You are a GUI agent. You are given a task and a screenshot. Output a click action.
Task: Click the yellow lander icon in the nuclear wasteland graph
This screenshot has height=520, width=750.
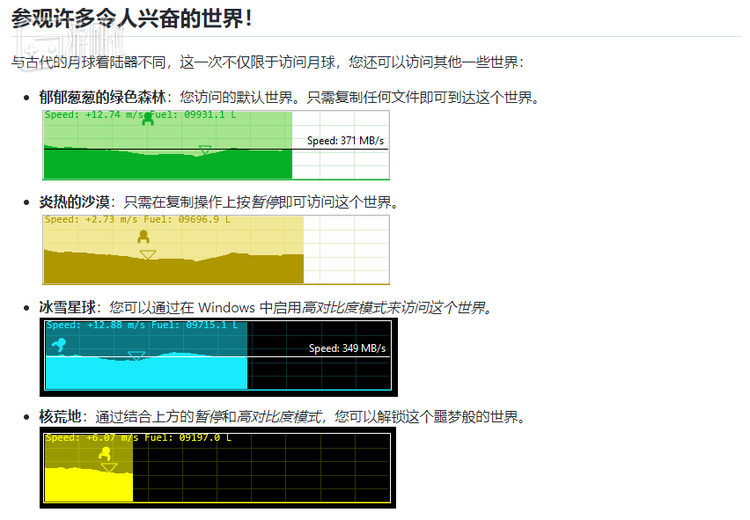[x=102, y=454]
